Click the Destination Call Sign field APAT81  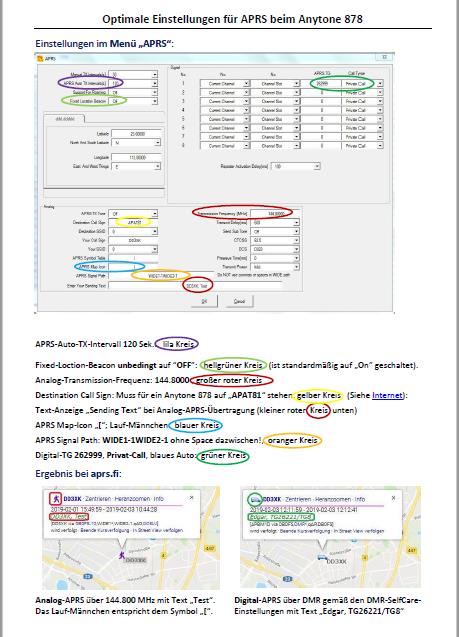tap(134, 223)
